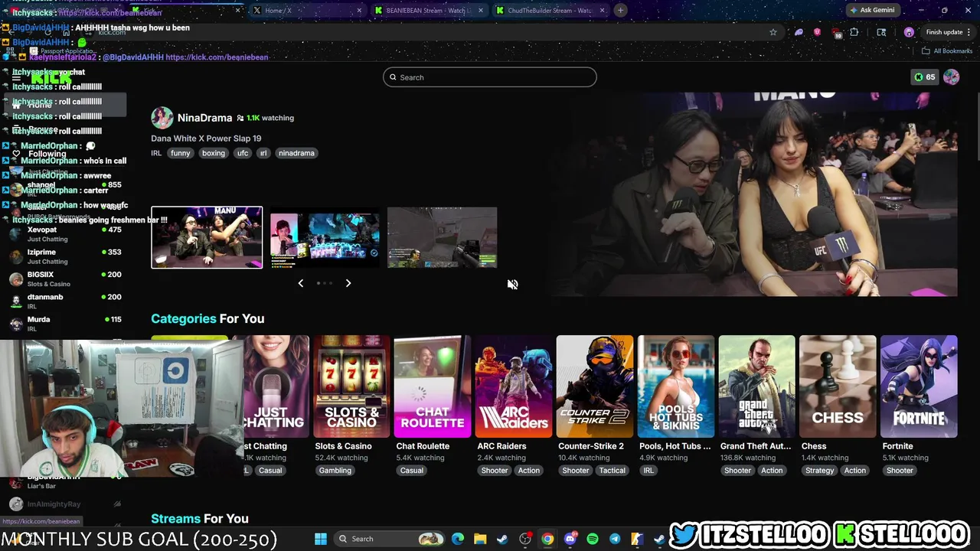Click the search magnifier icon in Kick search bar
The image size is (980, 551).
(394, 77)
